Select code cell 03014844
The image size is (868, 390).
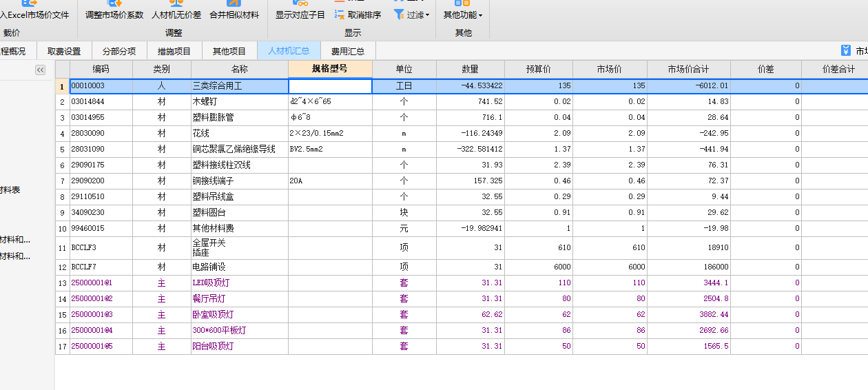click(x=101, y=102)
